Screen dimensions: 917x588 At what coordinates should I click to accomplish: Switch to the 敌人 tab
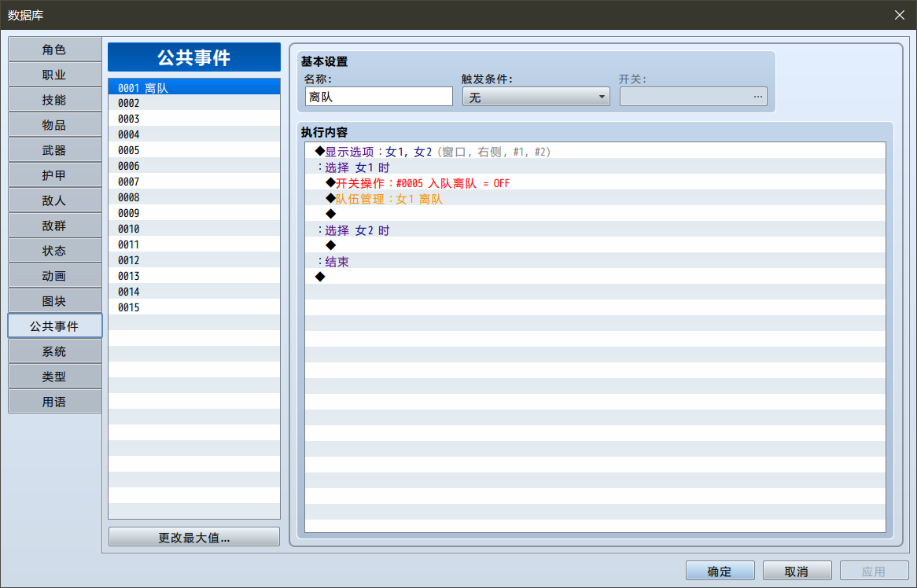tap(54, 200)
